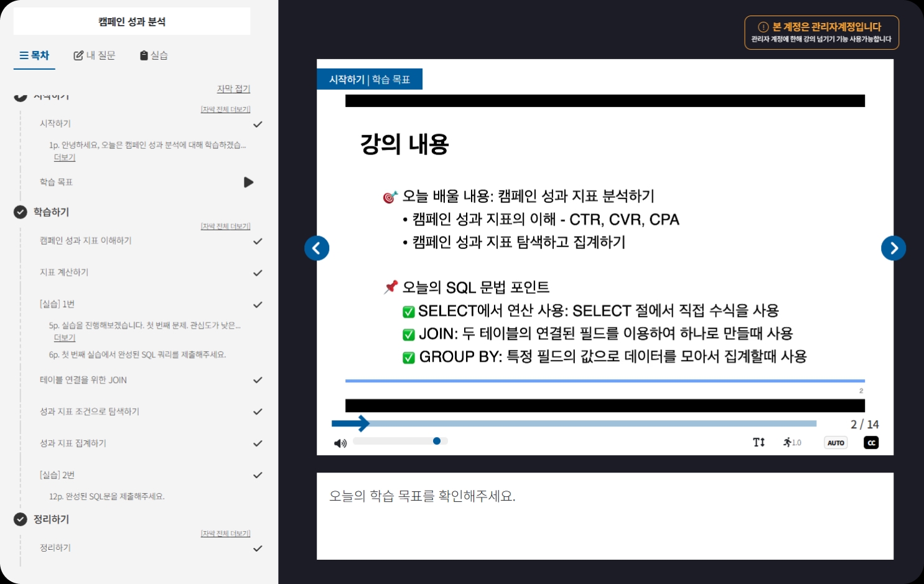Click the 2 / 14 page counter
This screenshot has width=924, height=584.
[864, 425]
